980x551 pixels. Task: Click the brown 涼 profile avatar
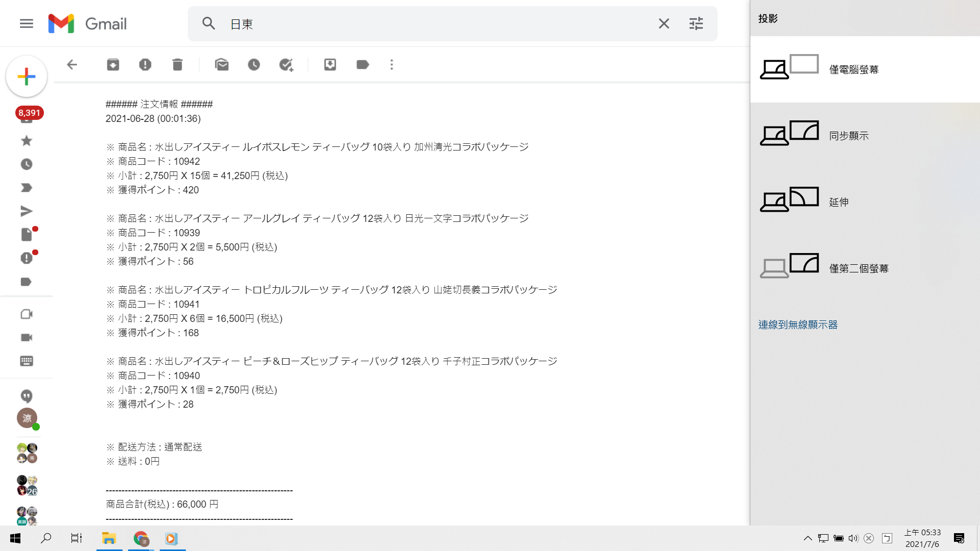point(27,418)
